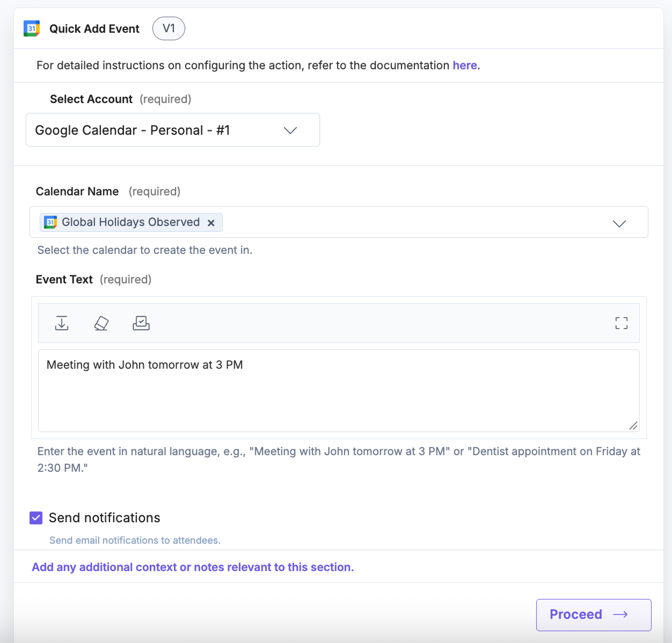
Task: Click the V1 version badge
Action: 169,29
